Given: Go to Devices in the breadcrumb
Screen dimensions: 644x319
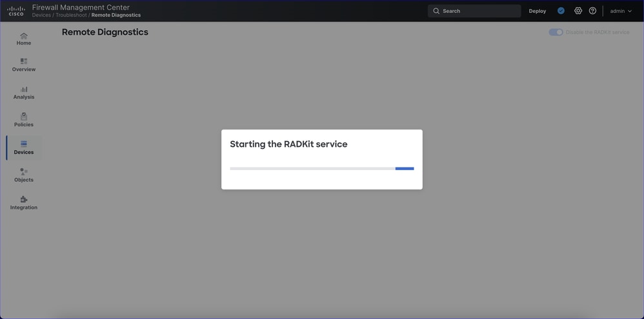Looking at the screenshot, I should 41,15.
